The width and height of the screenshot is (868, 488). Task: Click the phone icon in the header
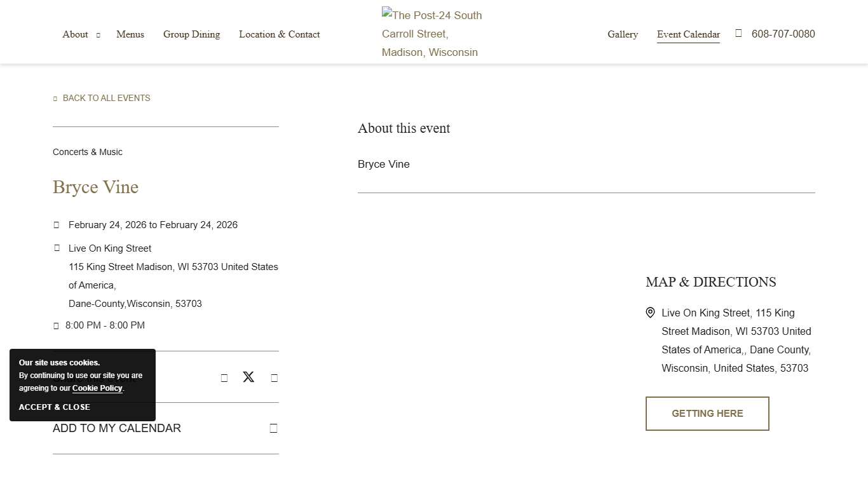[x=738, y=33]
